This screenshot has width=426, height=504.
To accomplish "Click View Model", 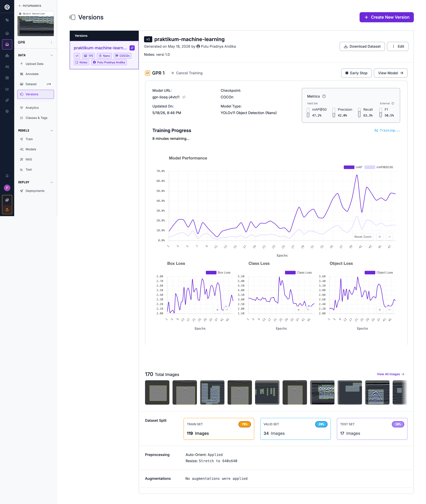I will tap(390, 73).
